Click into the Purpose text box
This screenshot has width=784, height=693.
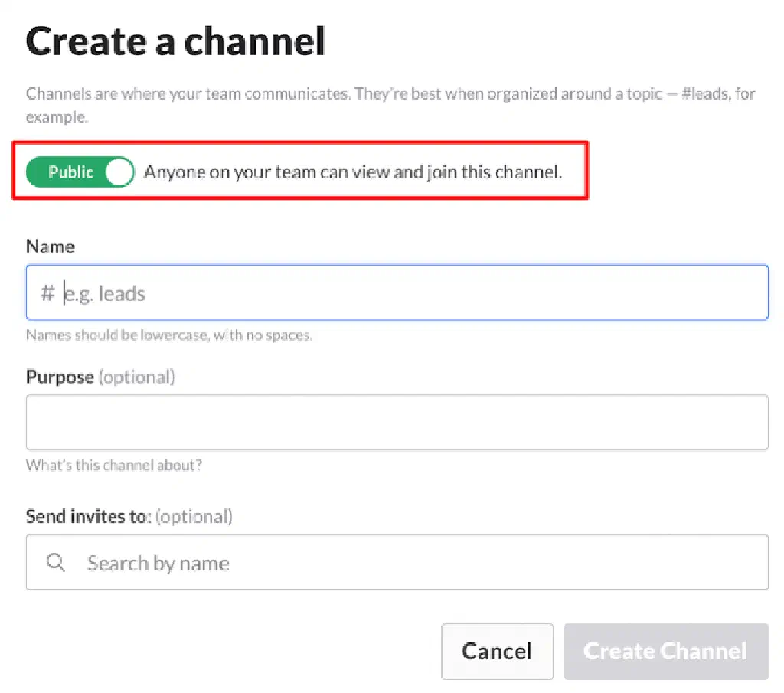point(397,423)
